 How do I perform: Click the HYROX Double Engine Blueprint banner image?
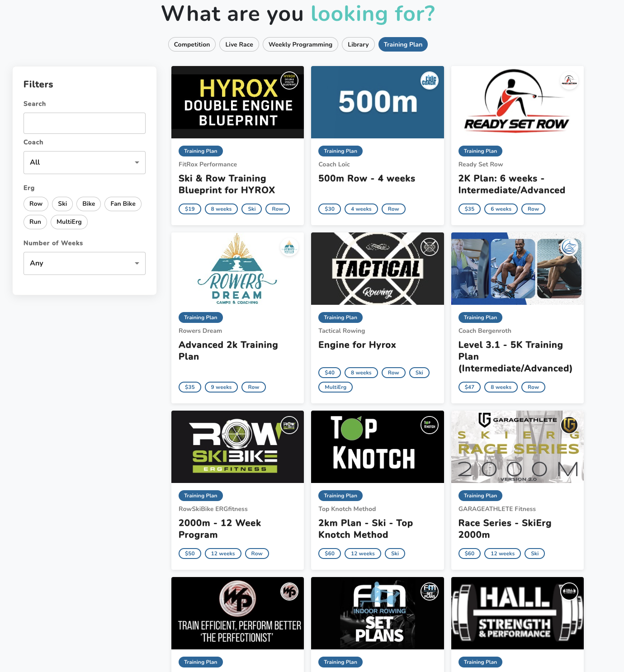pyautogui.click(x=237, y=102)
